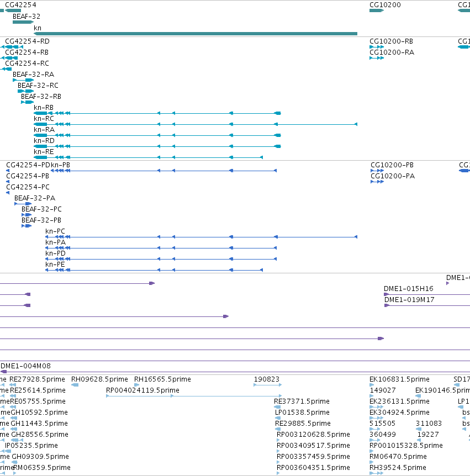Select protein label BEAF-32-PC
Image resolution: width=470 pixels, height=476 pixels.
click(41, 209)
